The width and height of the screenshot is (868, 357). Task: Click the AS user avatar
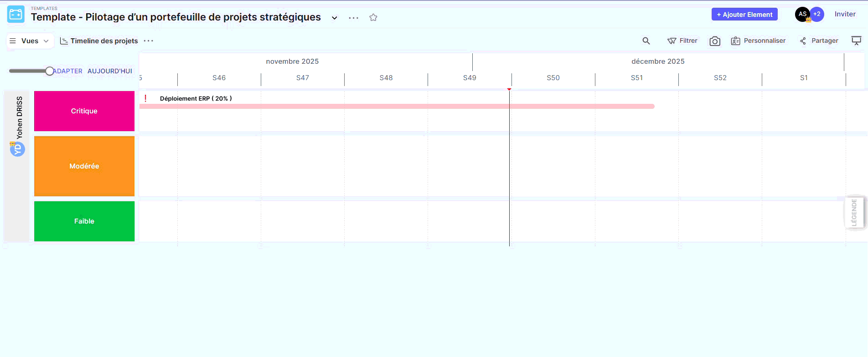coord(802,15)
